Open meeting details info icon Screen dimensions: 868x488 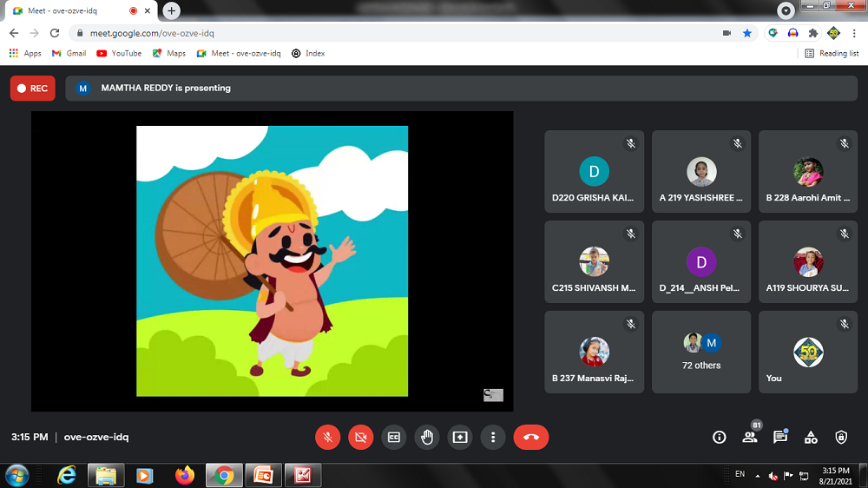coord(719,438)
